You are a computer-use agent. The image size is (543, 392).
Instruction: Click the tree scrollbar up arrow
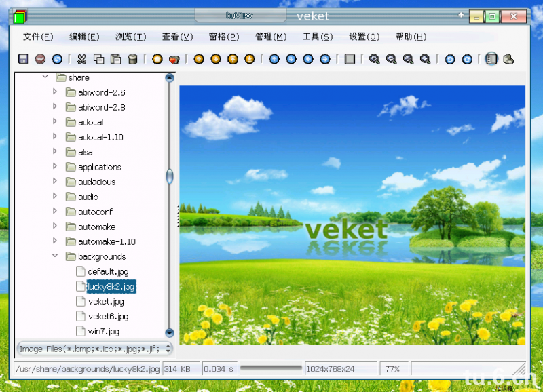[x=169, y=77]
